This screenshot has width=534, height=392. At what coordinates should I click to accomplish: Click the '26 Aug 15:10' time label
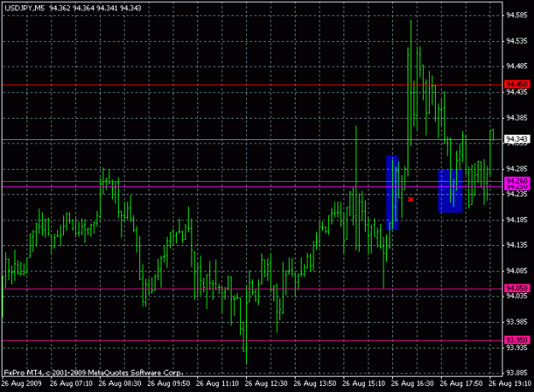pos(363,383)
